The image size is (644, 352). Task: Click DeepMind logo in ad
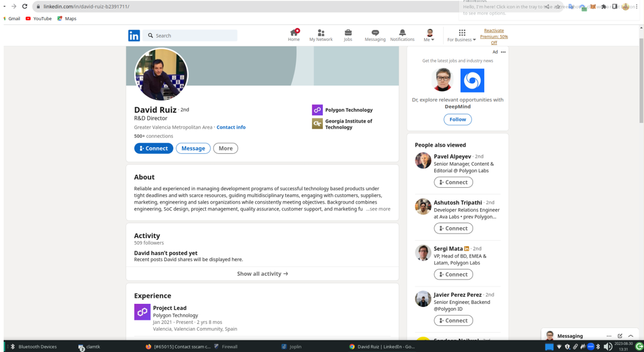pyautogui.click(x=472, y=80)
